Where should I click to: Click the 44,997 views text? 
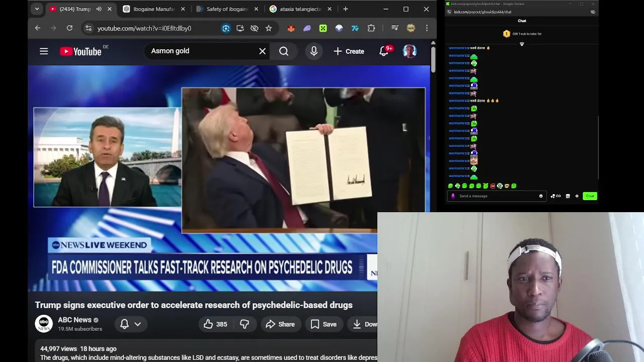pos(58,348)
